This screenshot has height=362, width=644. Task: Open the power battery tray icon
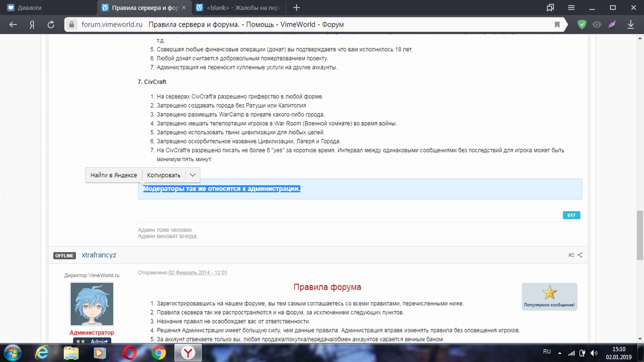[583, 353]
